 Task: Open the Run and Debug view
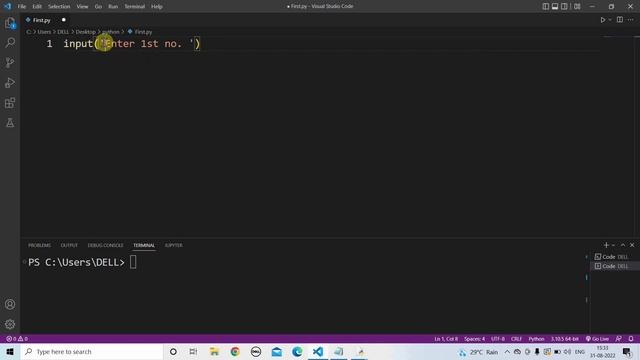tap(10, 82)
